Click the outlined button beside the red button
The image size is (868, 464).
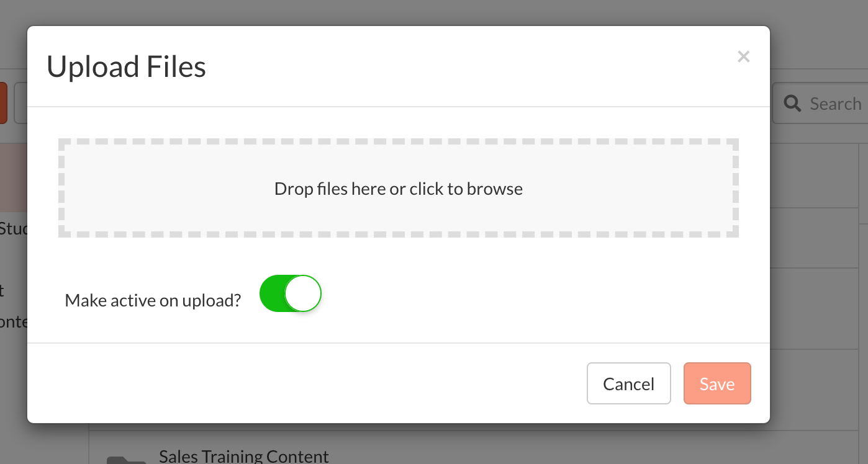click(20, 103)
